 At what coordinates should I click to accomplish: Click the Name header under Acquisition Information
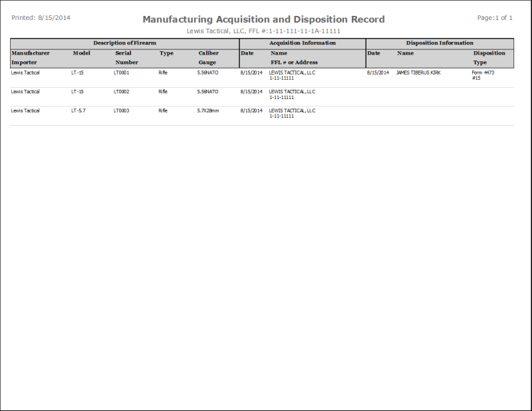279,53
